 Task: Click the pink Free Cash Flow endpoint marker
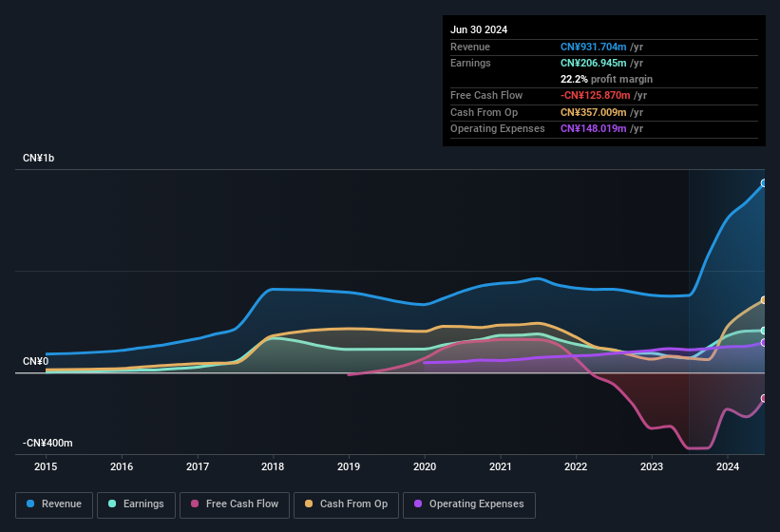764,398
